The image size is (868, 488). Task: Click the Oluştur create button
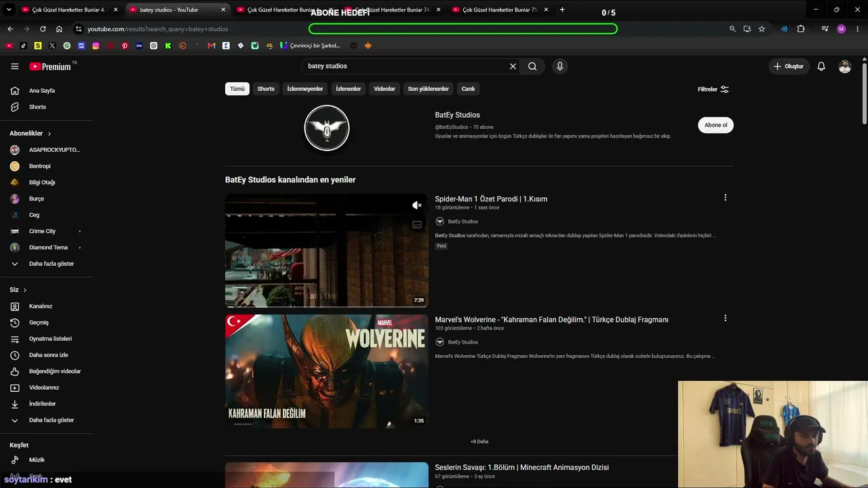[789, 66]
